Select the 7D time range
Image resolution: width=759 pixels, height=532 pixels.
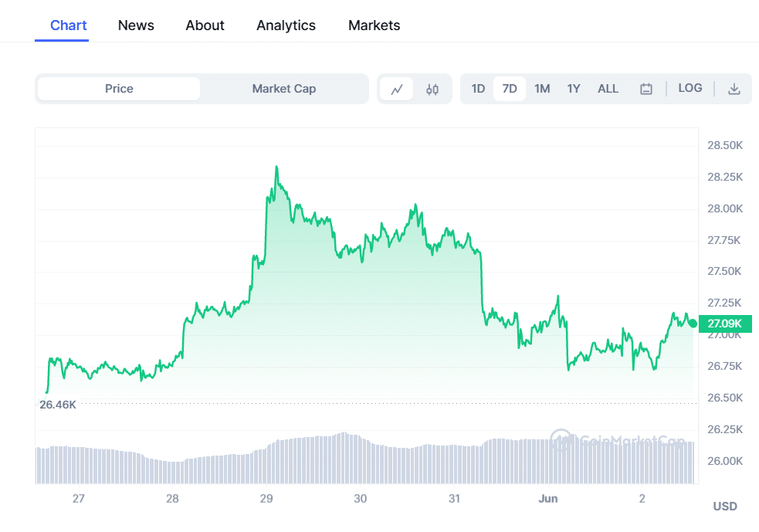(x=510, y=89)
